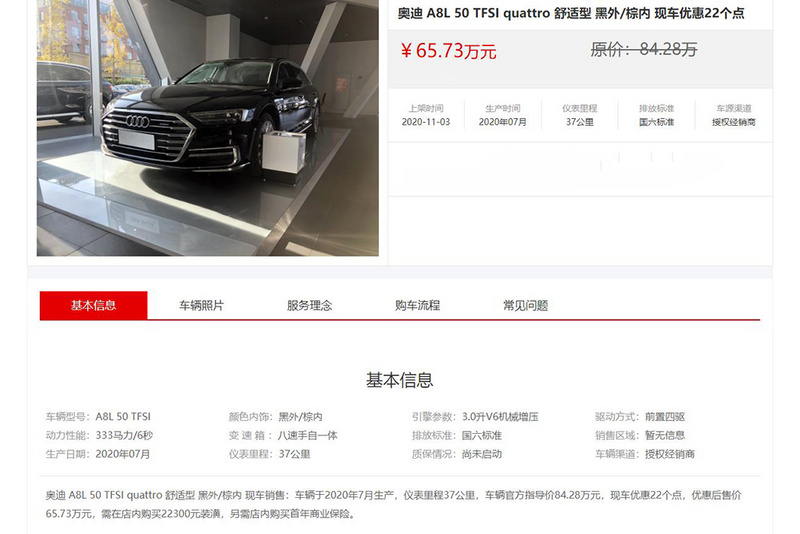Switch to the 车辆照片 tab
This screenshot has width=800, height=534.
(202, 306)
